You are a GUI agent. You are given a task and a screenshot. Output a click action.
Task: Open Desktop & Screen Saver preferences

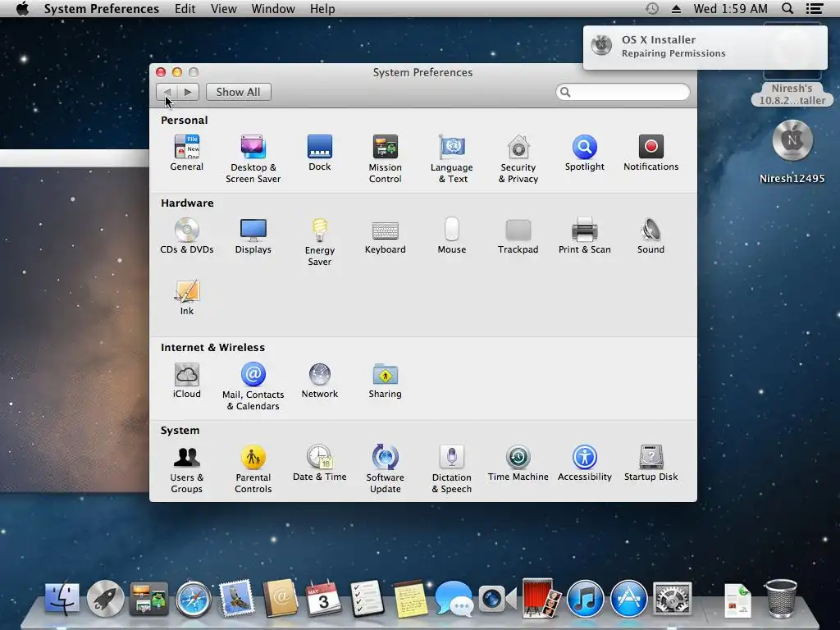click(x=253, y=158)
